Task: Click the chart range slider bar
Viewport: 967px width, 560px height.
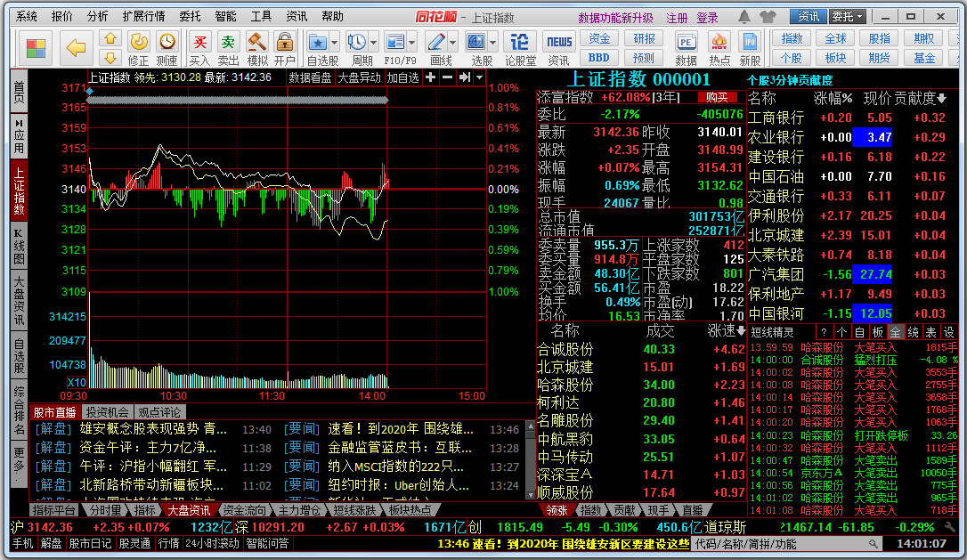Action: (x=238, y=100)
